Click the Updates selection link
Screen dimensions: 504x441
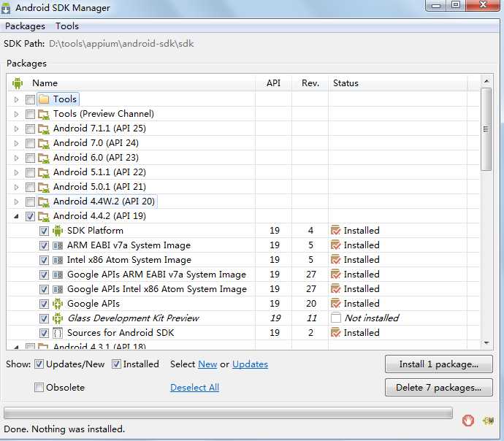click(250, 364)
